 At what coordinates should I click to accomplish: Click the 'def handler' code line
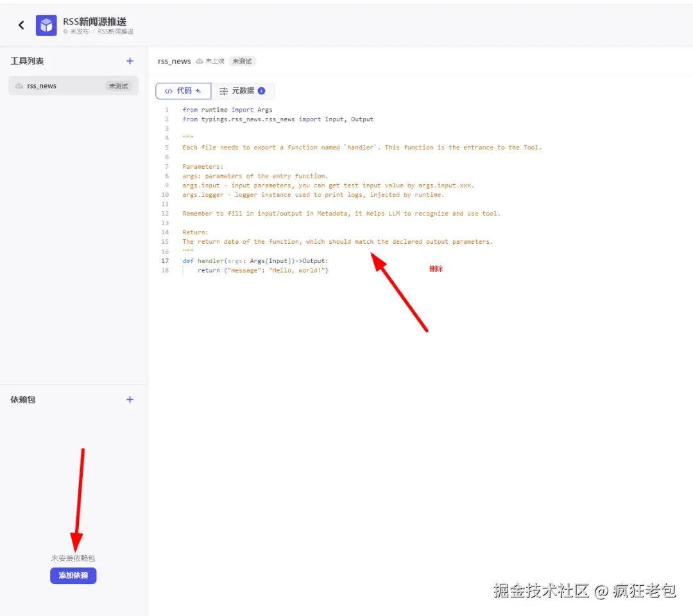point(255,261)
